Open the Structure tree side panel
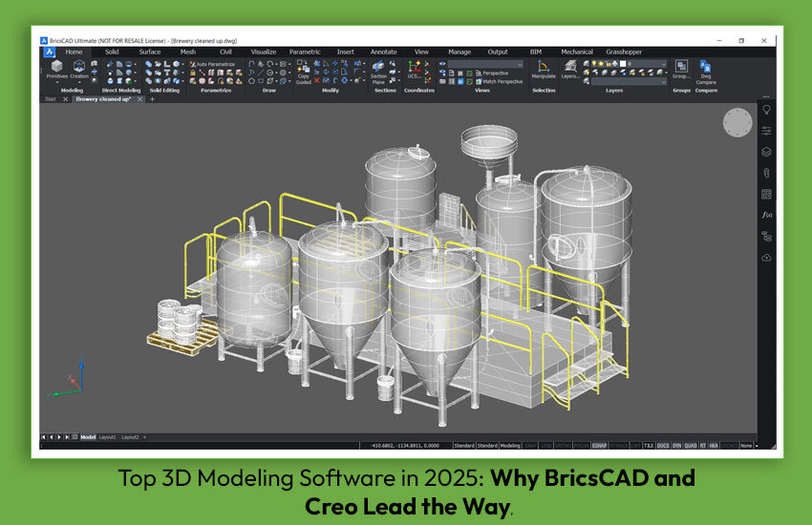 pyautogui.click(x=766, y=237)
